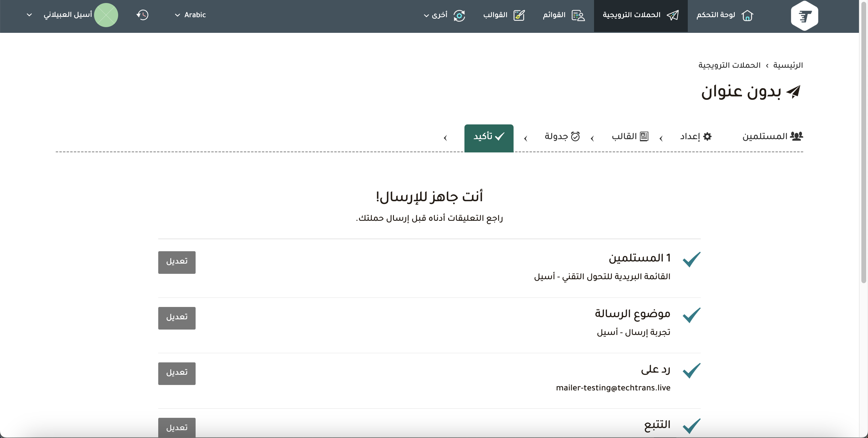Click تعديل for the reply-to address
Viewport: 868px width, 438px height.
pyautogui.click(x=177, y=373)
